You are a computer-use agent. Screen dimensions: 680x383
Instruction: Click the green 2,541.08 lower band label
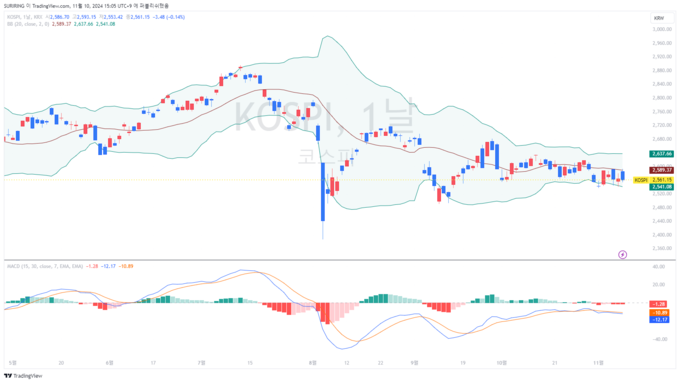click(x=661, y=187)
